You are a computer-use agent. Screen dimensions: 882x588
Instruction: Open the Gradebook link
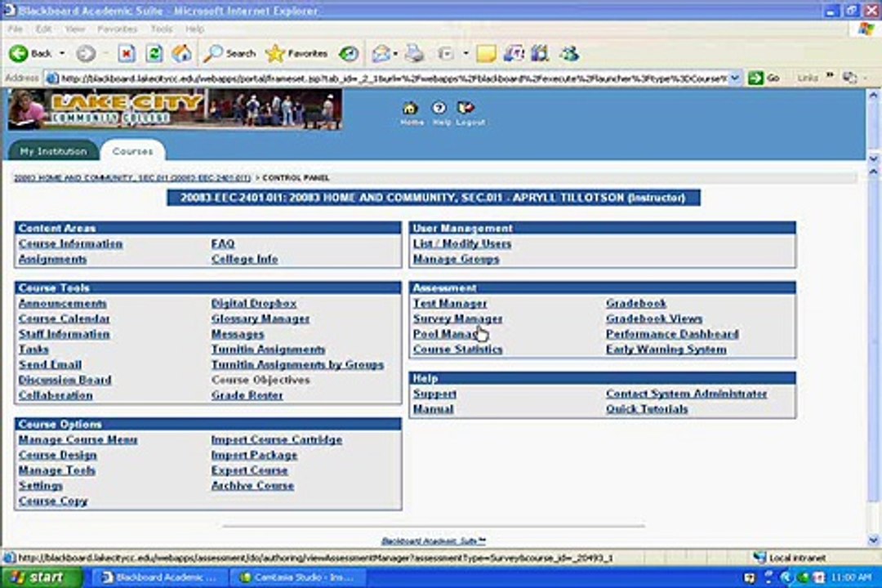coord(636,303)
